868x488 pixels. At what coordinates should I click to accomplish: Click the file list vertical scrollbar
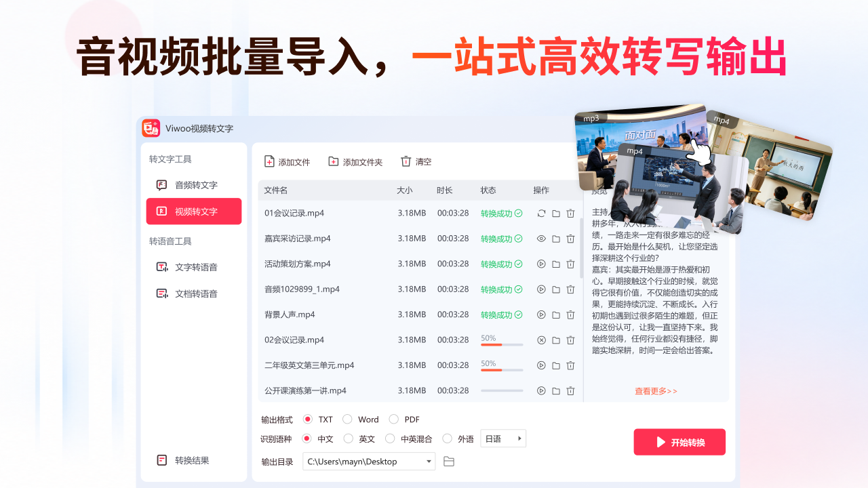tap(581, 247)
